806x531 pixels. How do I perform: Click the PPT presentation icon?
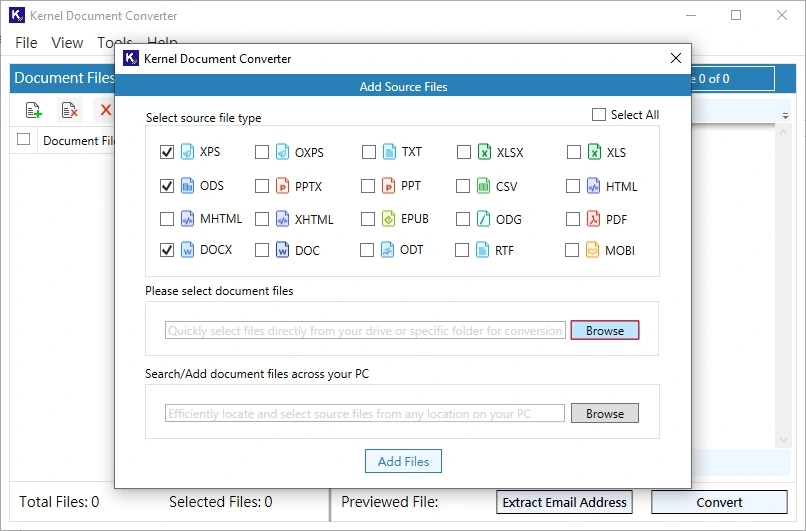(388, 186)
